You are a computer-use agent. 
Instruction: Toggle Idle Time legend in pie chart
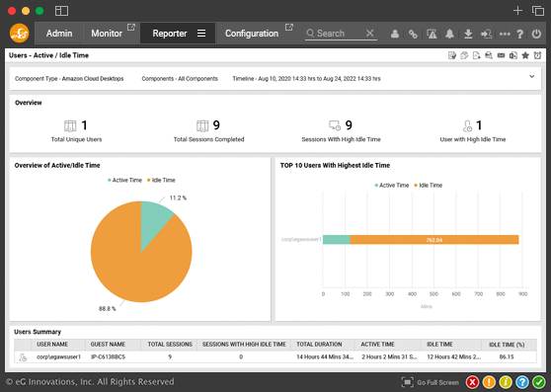161,180
